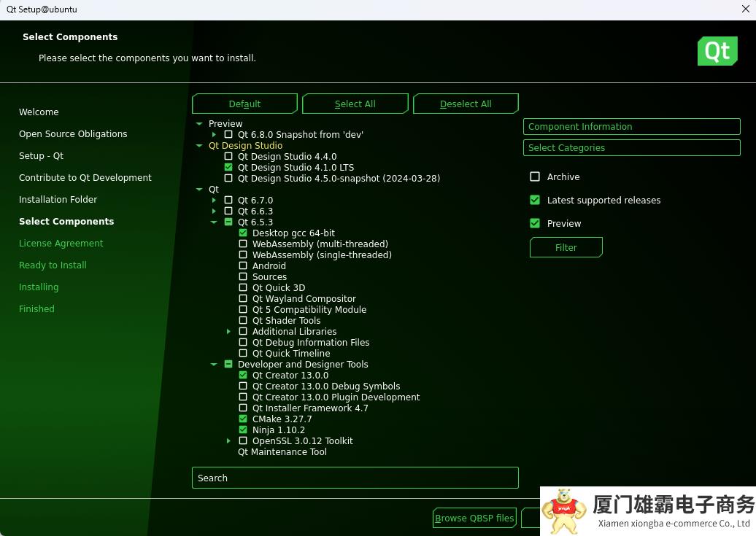This screenshot has width=756, height=536.
Task: Tick Qt Design Studio 4.4.0 checkbox
Action: tap(228, 157)
